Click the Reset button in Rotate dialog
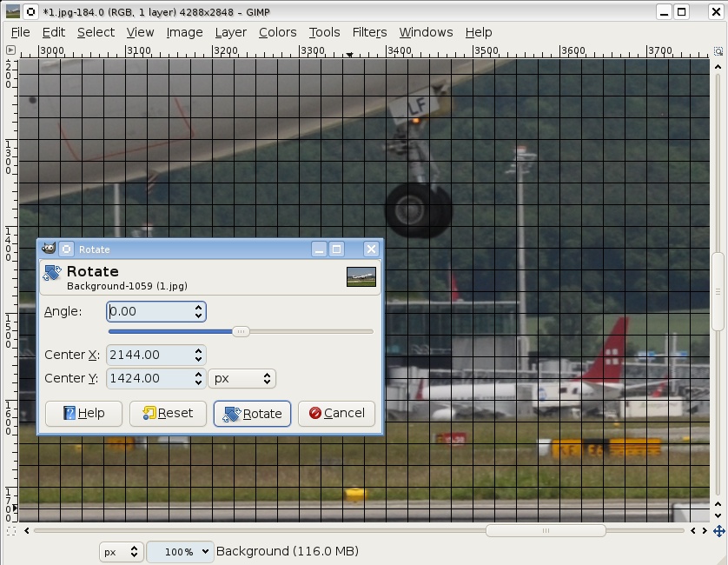This screenshot has width=728, height=565. coord(168,414)
